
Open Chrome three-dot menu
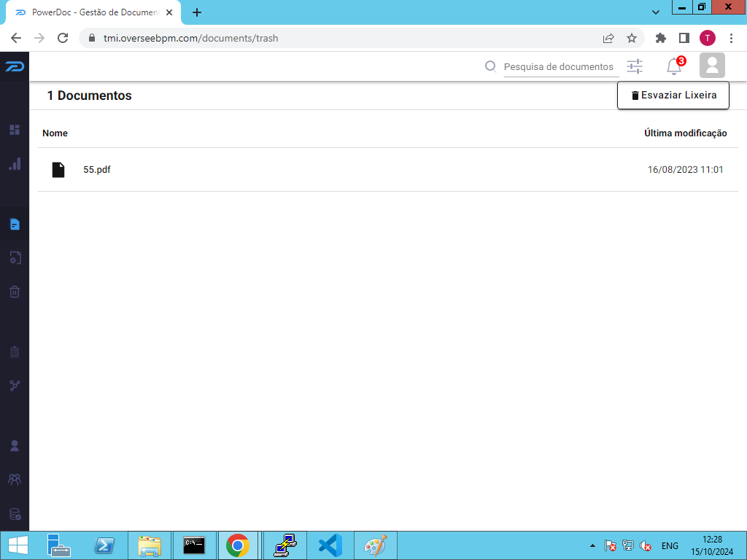coord(731,38)
